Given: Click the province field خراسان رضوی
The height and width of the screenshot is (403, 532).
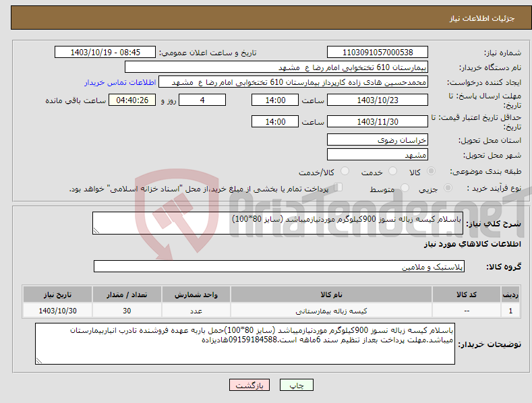Looking at the screenshot, I should point(378,139).
